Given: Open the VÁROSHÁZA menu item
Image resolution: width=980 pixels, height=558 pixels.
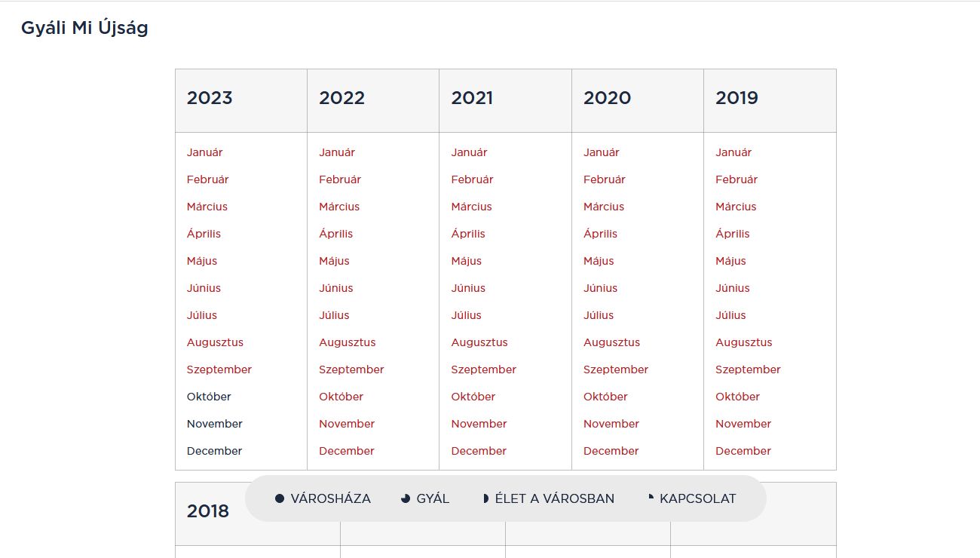Looking at the screenshot, I should pos(330,498).
